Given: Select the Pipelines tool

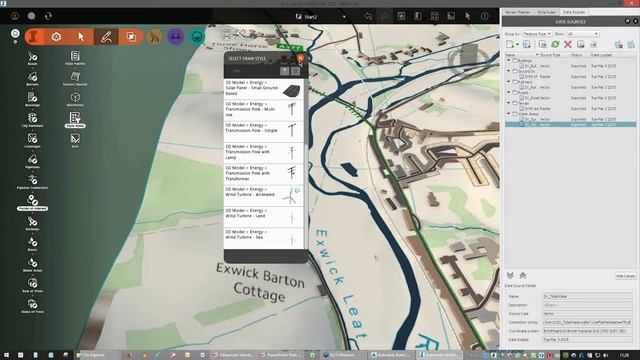Looking at the screenshot, I should pos(32,160).
